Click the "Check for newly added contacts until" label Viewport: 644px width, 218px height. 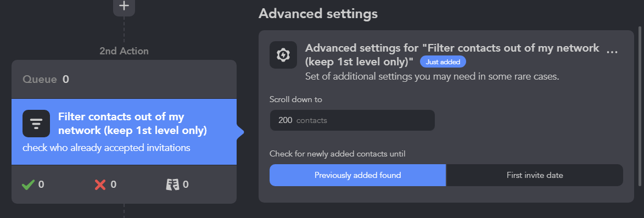338,154
